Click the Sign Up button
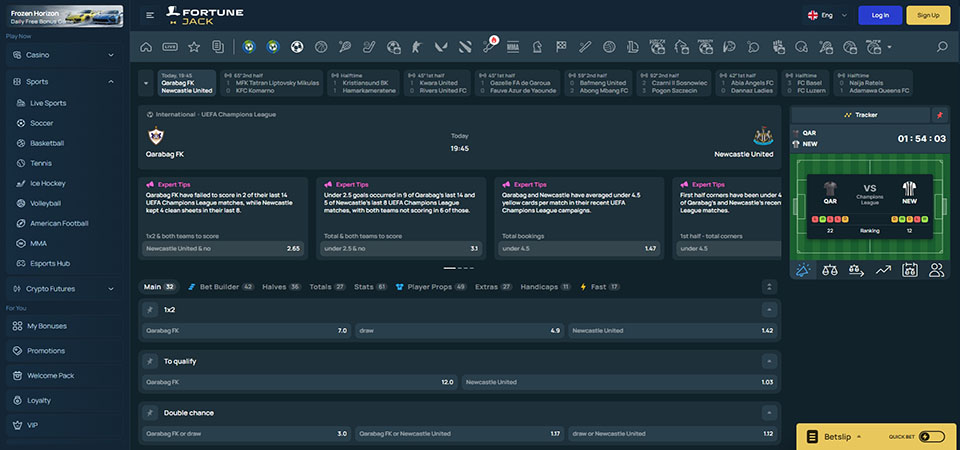Image resolution: width=960 pixels, height=450 pixels. point(928,15)
